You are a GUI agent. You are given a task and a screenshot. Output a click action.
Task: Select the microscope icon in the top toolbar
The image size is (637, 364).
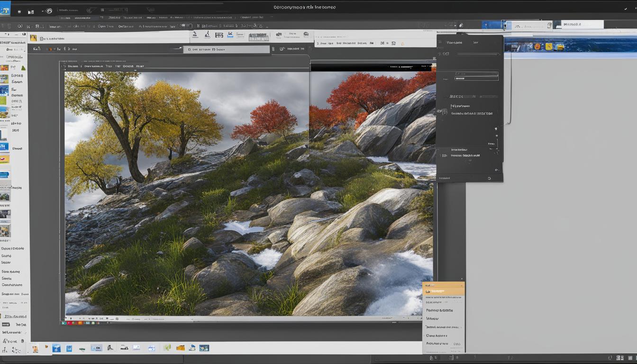[207, 35]
